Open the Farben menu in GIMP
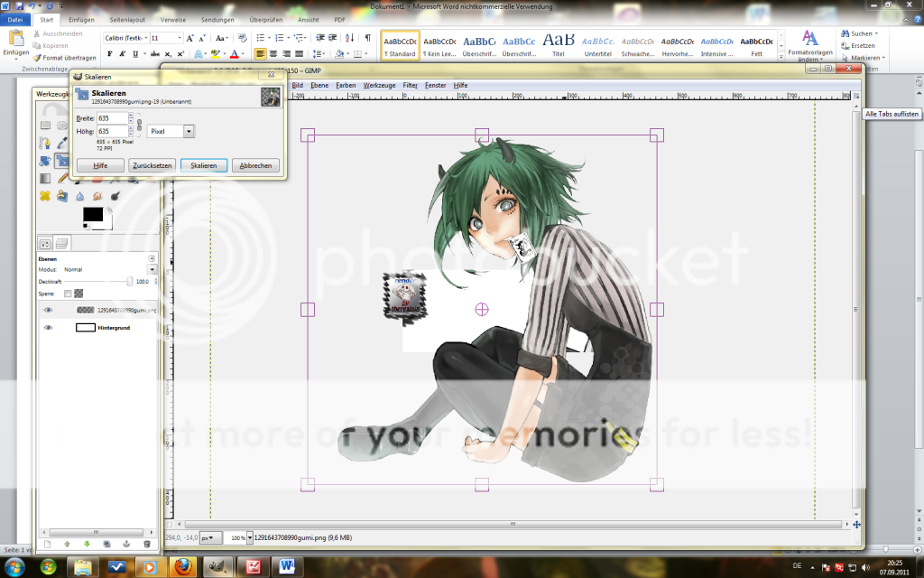The width and height of the screenshot is (924, 578). [346, 86]
